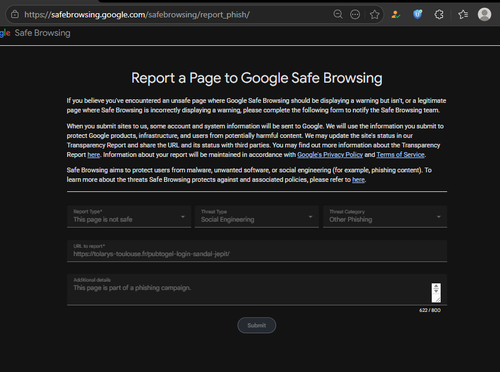Image resolution: width=500 pixels, height=372 pixels.
Task: Click the Submit button
Action: [257, 325]
